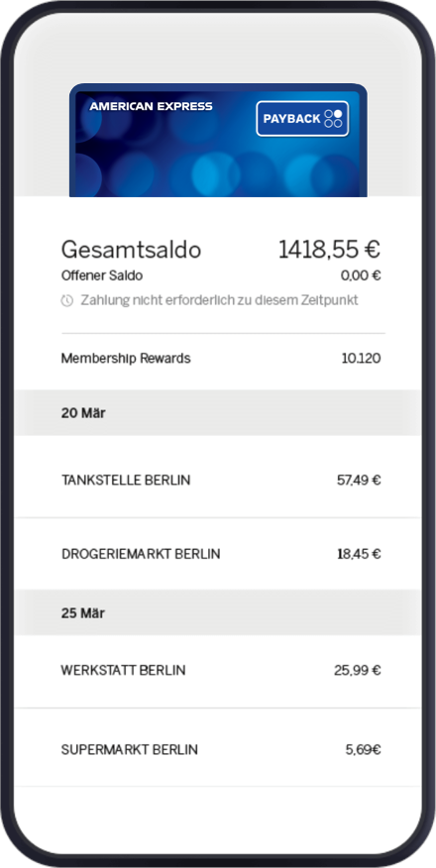Tap the 25,99 € amount
436x868 pixels.
(x=358, y=671)
